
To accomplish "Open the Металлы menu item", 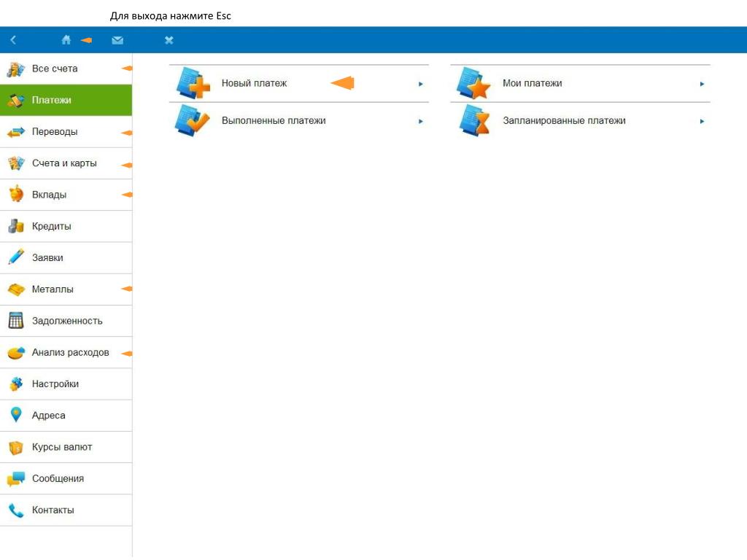I will pyautogui.click(x=66, y=289).
